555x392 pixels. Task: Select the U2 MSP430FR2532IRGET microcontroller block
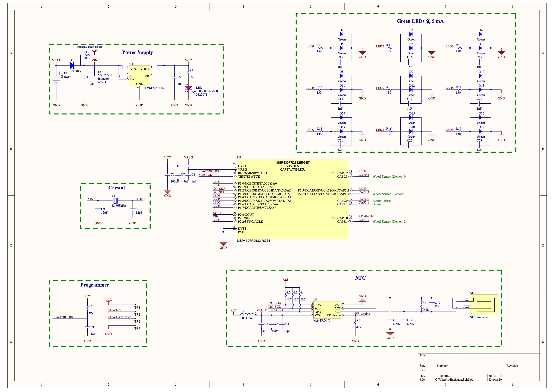(293, 199)
